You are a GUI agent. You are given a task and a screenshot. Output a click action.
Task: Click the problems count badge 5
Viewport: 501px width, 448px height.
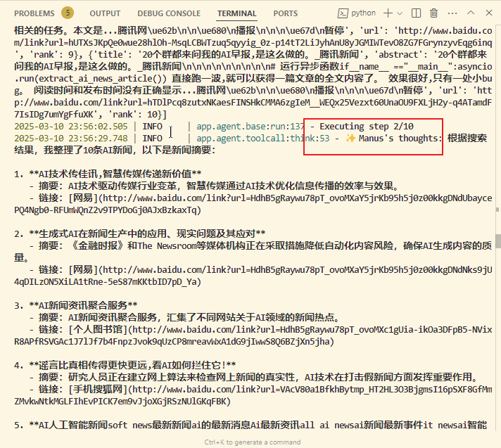67,13
